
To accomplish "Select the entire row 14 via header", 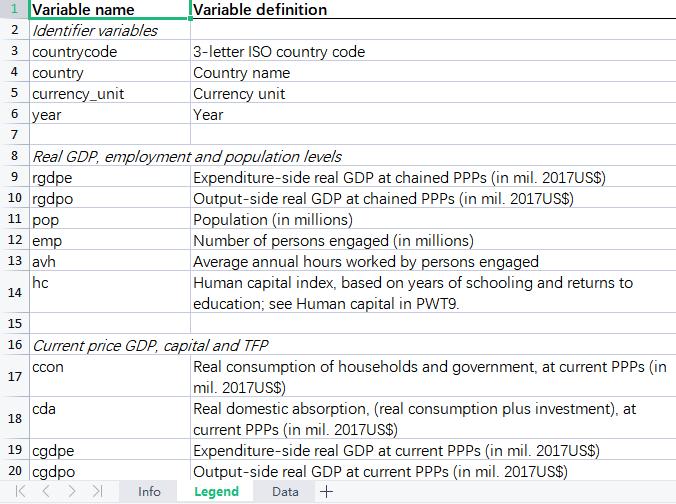I will (14, 292).
